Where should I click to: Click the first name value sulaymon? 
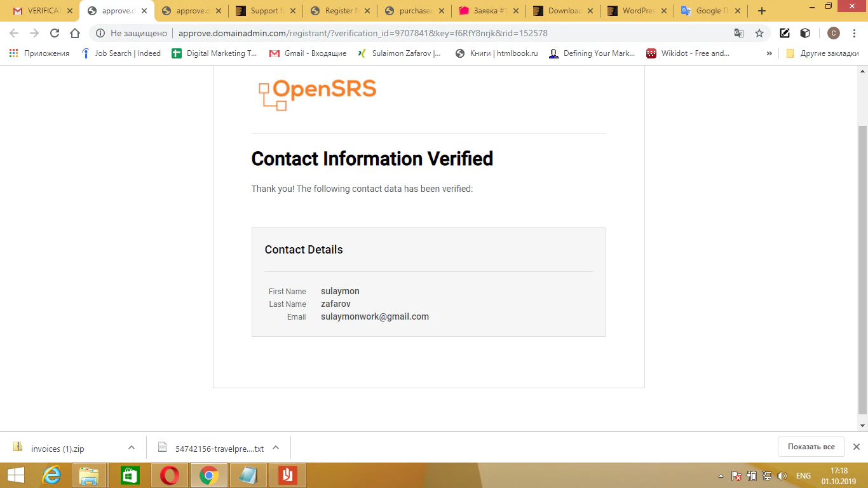pyautogui.click(x=340, y=291)
